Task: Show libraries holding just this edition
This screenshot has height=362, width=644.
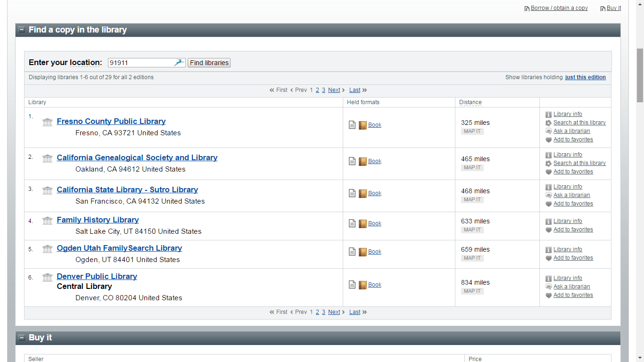Action: point(585,77)
